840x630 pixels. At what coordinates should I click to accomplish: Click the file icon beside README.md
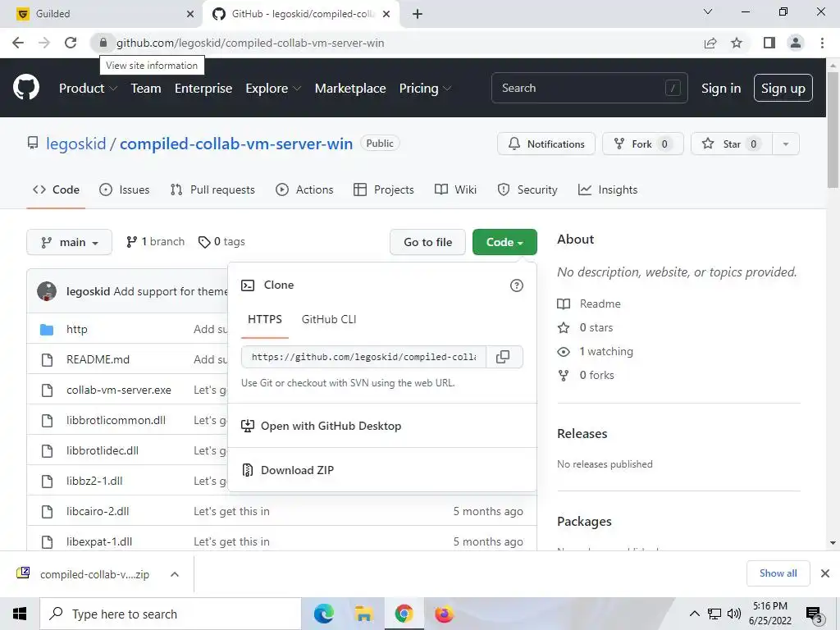pyautogui.click(x=47, y=359)
